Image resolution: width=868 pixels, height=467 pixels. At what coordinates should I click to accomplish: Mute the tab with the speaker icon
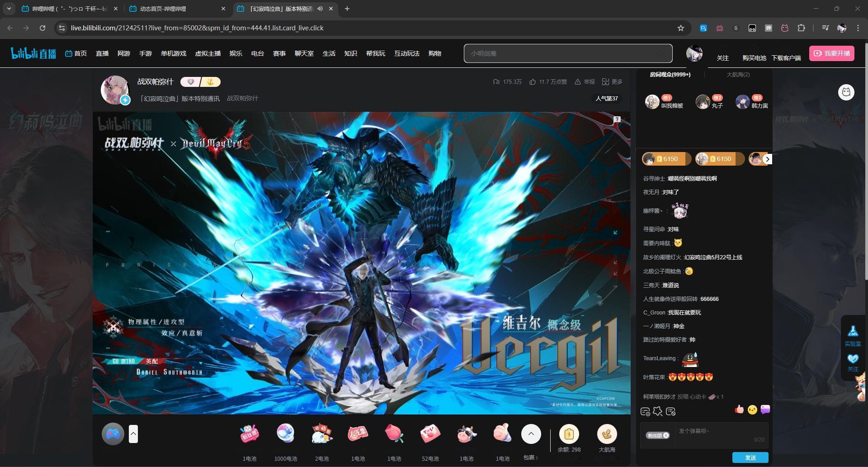(x=320, y=9)
